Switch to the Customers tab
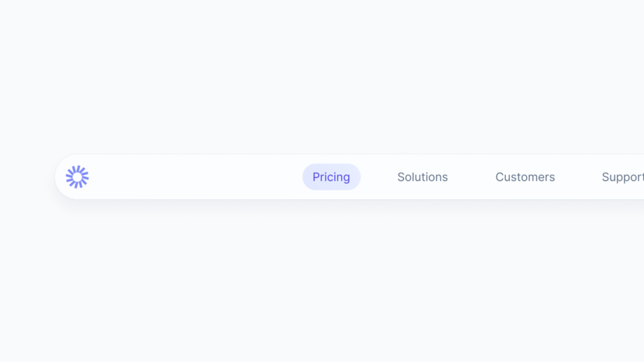The width and height of the screenshot is (644, 362). coord(525,177)
